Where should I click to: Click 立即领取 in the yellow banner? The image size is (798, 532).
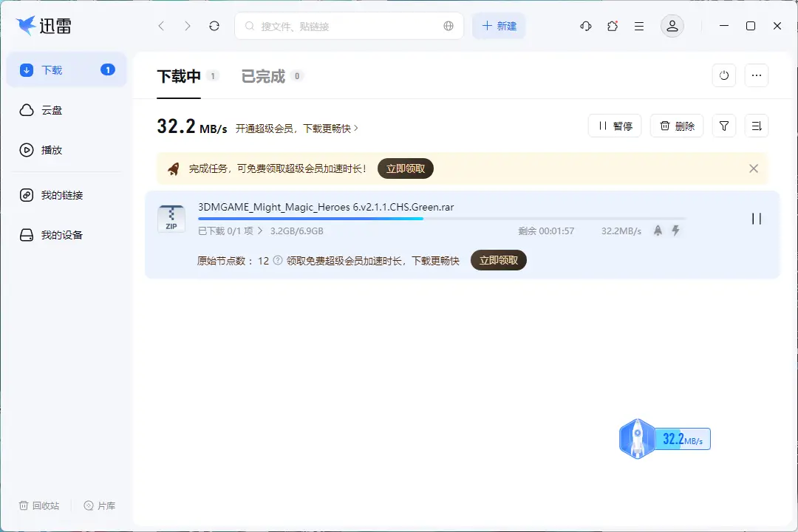pyautogui.click(x=406, y=168)
